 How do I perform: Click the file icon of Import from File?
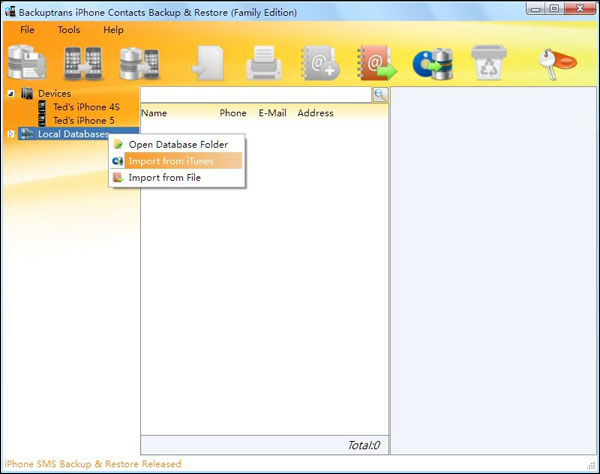[118, 178]
